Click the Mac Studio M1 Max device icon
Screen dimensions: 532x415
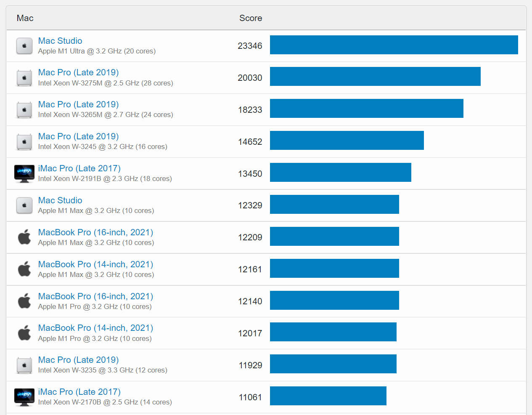[24, 205]
